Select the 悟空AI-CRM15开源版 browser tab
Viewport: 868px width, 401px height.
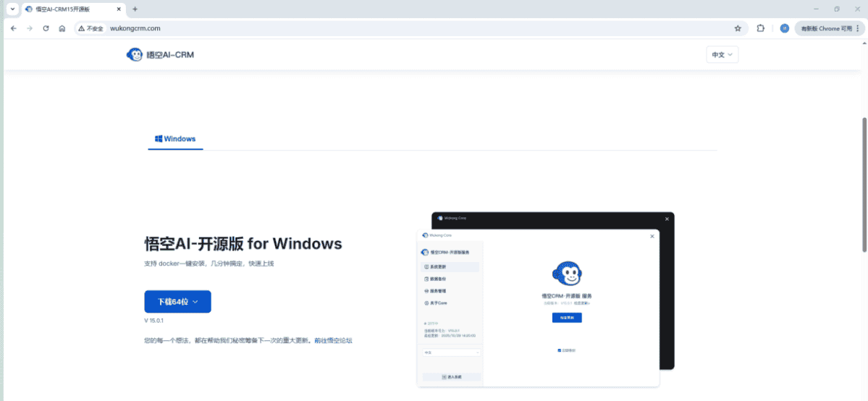point(73,9)
